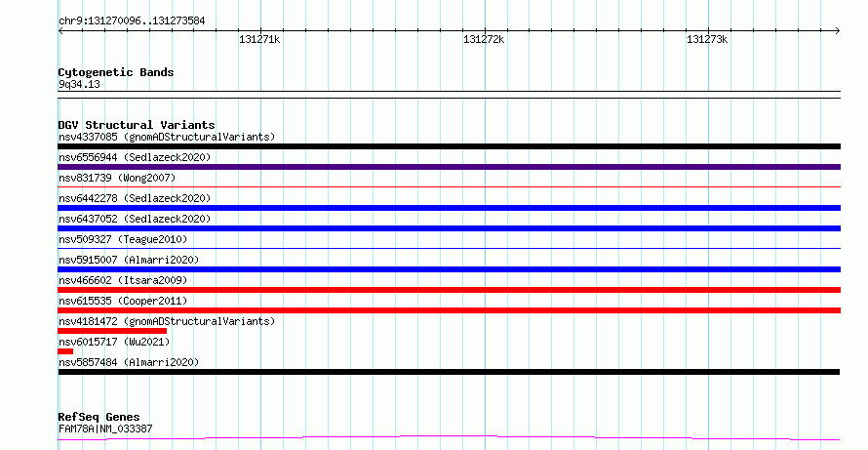Image resolution: width=868 pixels, height=450 pixels.
Task: Select the red nsv615535 variant bar
Action: click(x=449, y=310)
